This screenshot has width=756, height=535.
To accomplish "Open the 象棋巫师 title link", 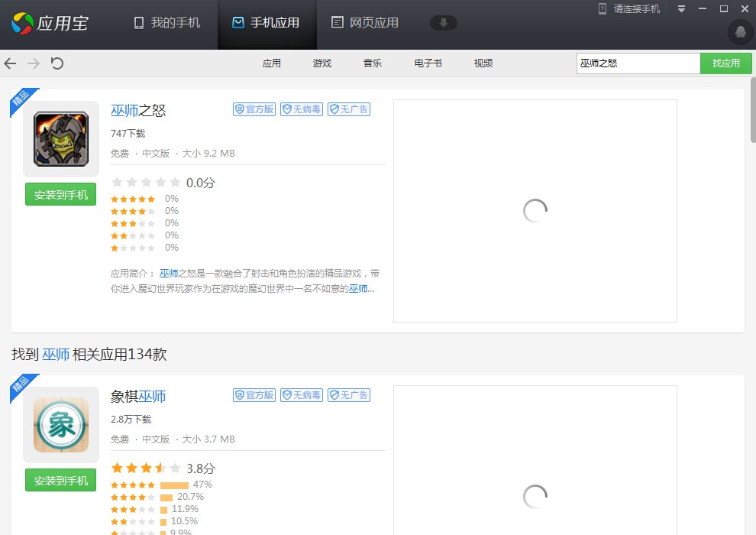I will [138, 397].
